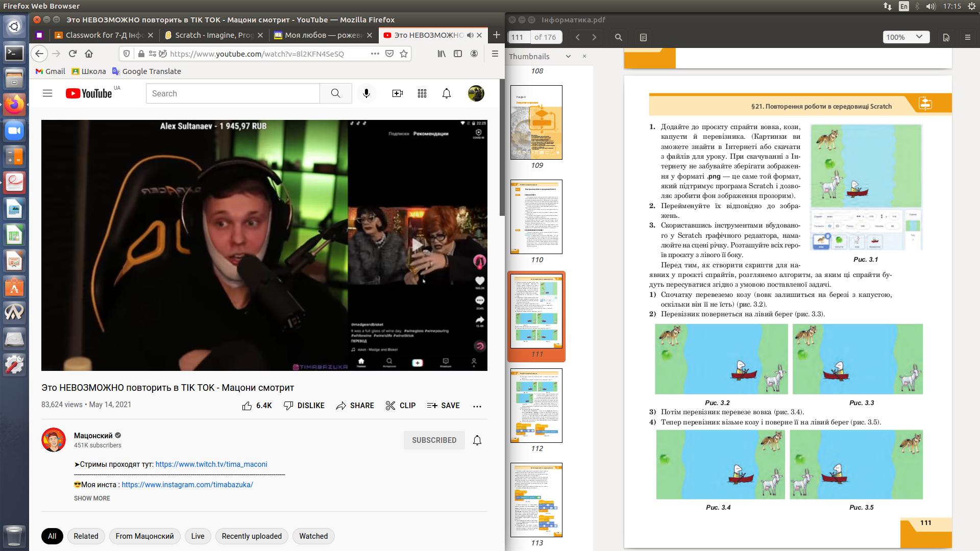
Task: Open the YouTube apps grid icon
Action: [x=422, y=93]
